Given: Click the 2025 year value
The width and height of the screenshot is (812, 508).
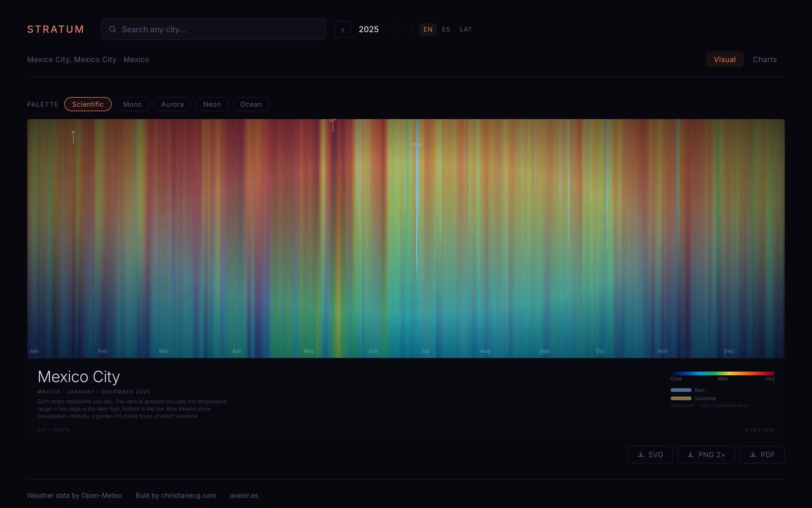Looking at the screenshot, I should (x=369, y=29).
